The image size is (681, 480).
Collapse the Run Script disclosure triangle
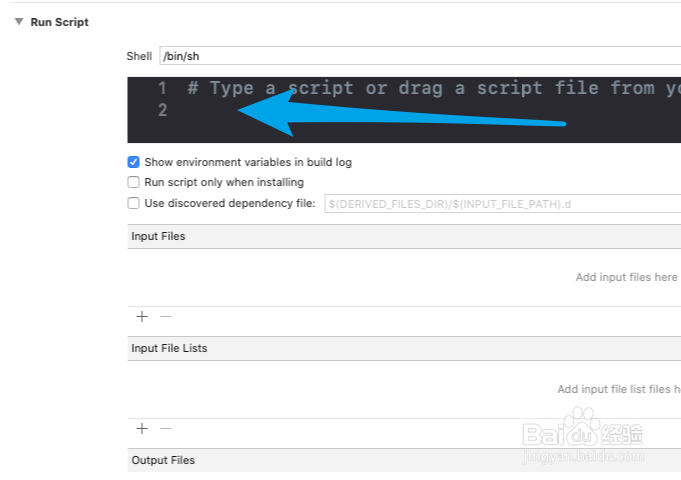click(x=18, y=22)
